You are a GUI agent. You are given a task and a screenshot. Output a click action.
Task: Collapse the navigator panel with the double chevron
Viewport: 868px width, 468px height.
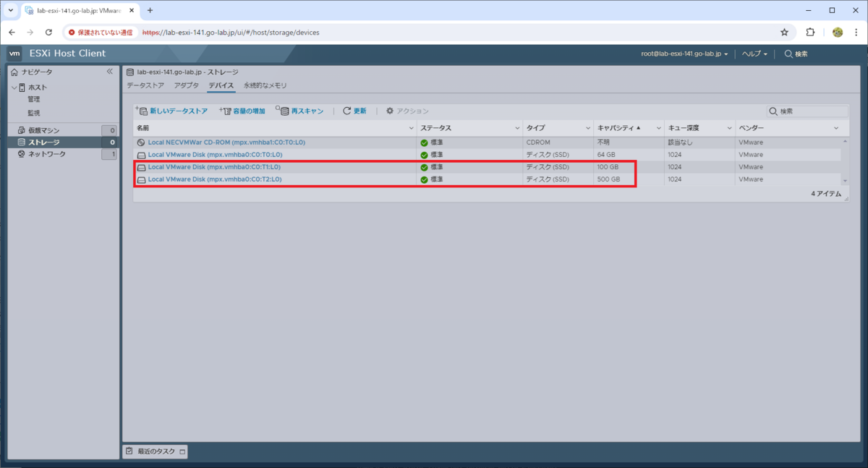pos(110,72)
